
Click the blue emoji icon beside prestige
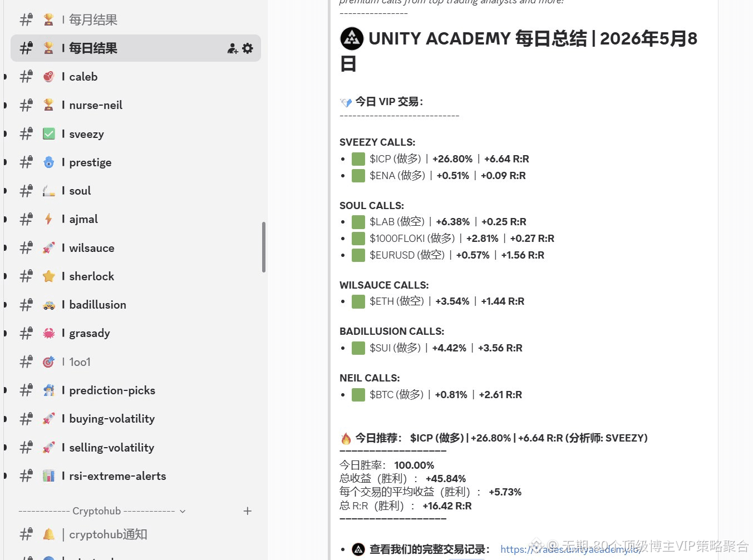click(49, 162)
